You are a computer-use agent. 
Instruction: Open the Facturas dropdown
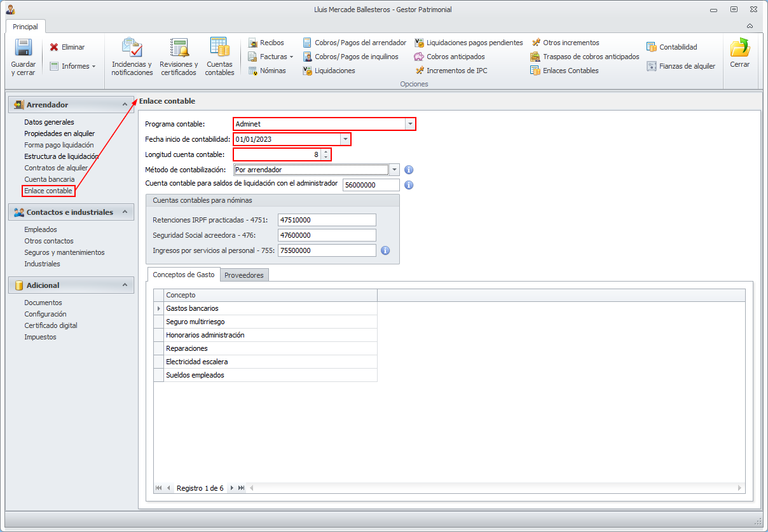point(271,57)
